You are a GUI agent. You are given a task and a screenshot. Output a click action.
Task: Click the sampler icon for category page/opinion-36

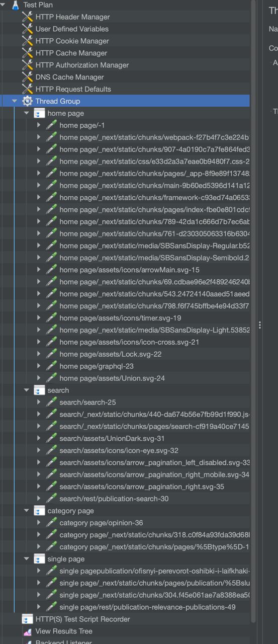(51, 523)
